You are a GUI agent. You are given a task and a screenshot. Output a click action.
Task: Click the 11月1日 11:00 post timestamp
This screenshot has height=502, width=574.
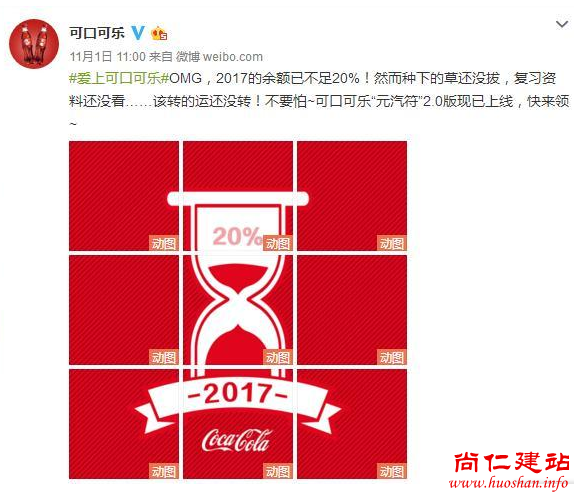108,57
